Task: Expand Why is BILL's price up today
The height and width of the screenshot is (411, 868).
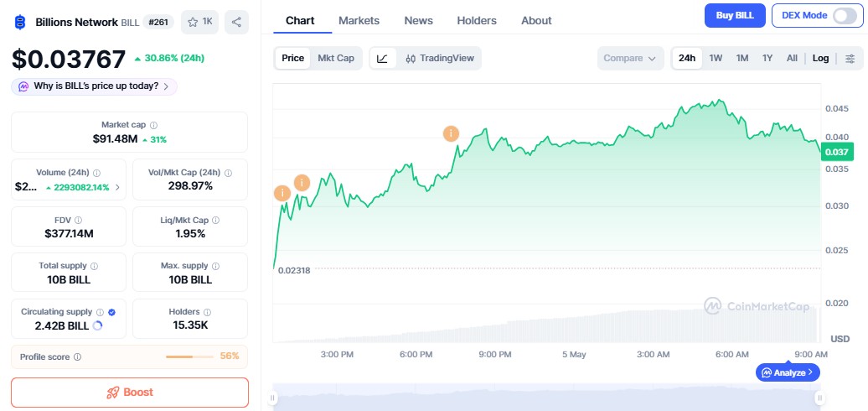Action: click(94, 86)
